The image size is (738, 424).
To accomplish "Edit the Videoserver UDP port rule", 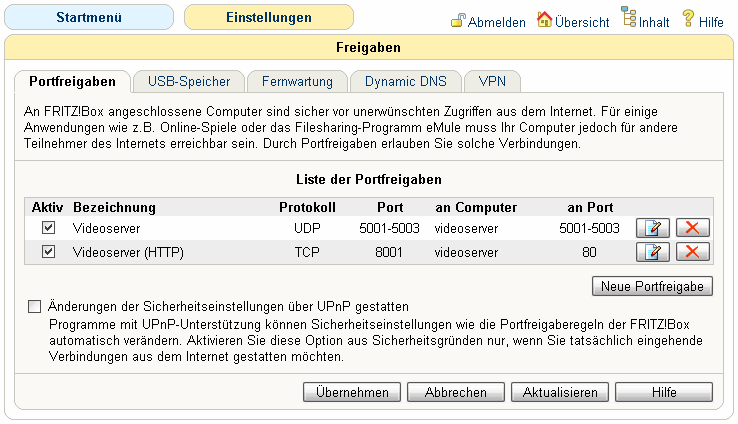I will (x=653, y=228).
